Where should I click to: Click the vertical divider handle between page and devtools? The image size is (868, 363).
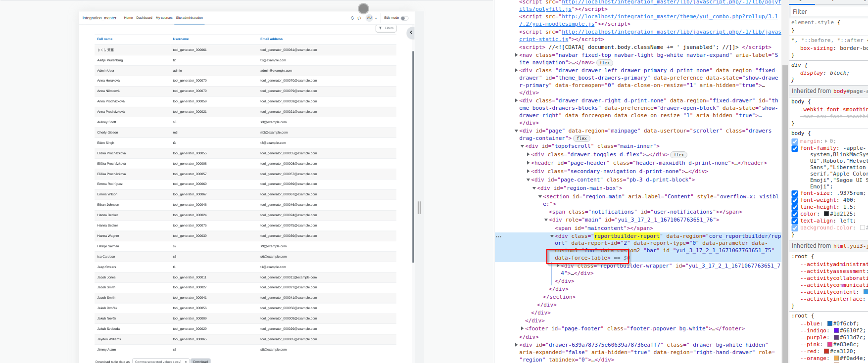419,208
